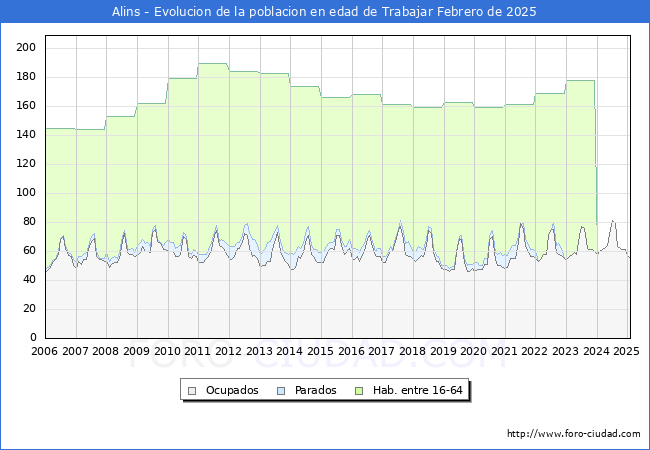Click the 2009 x-axis year label
The image size is (650, 450).
pos(137,351)
